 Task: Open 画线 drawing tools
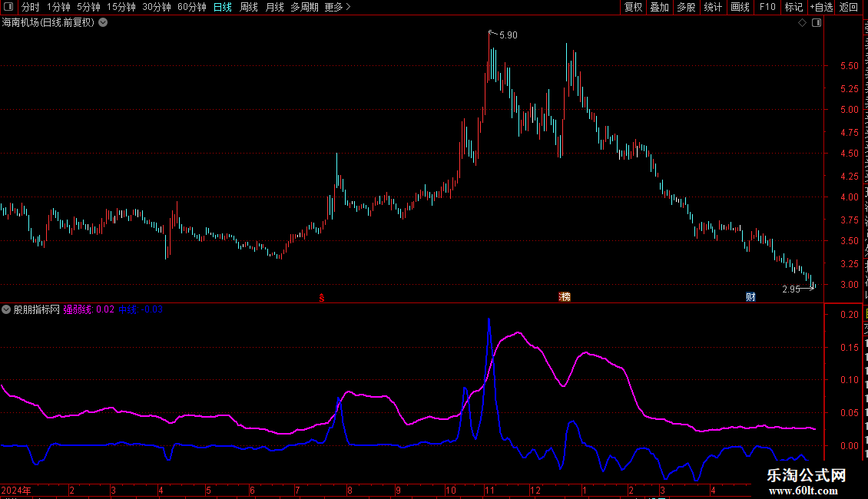pyautogui.click(x=740, y=7)
